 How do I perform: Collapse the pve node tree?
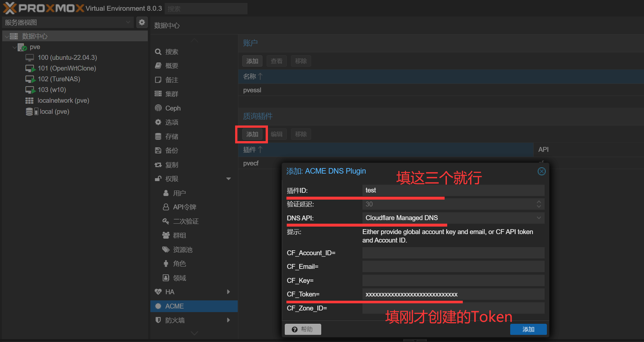[14, 47]
